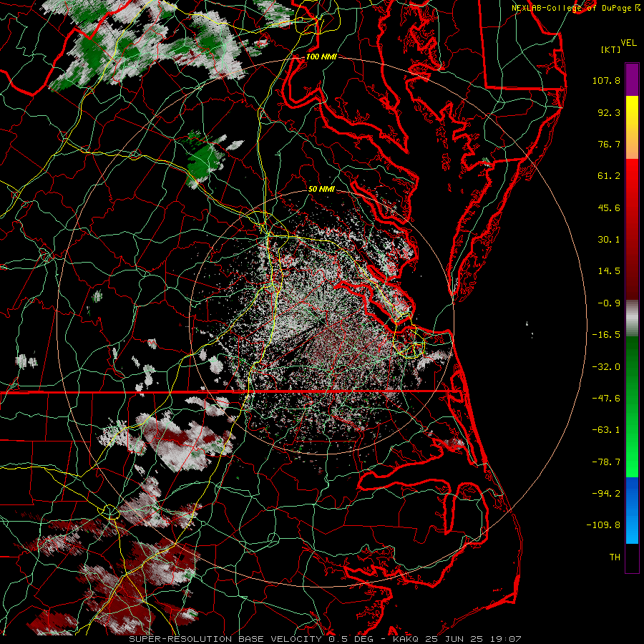Click the 100 NMI range ring label
This screenshot has width=644, height=644.
(321, 57)
